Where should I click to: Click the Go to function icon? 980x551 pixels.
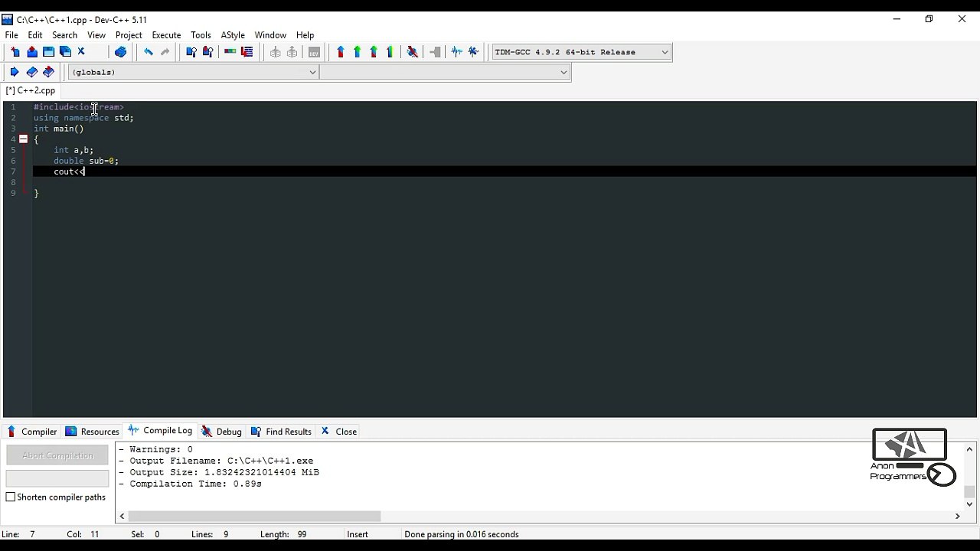[230, 52]
